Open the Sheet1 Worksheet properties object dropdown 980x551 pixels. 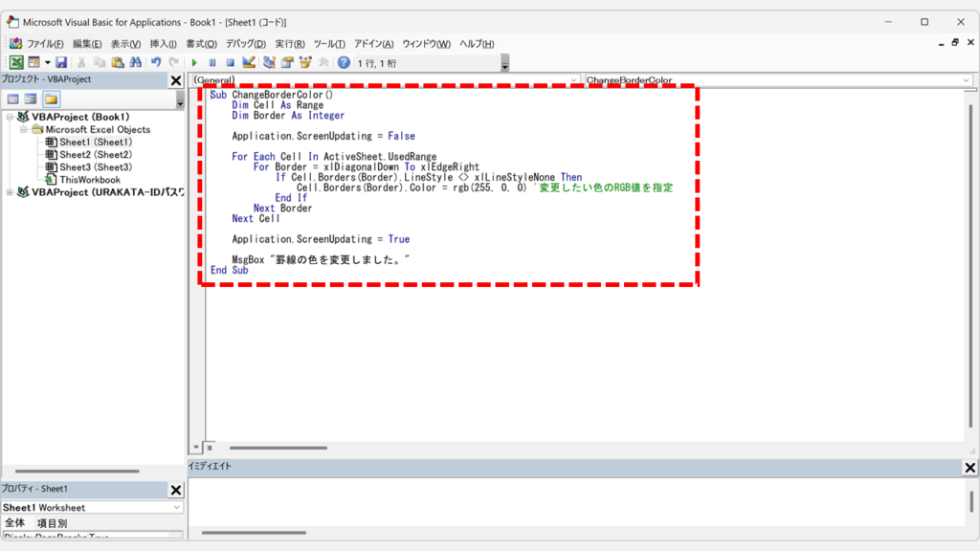177,508
